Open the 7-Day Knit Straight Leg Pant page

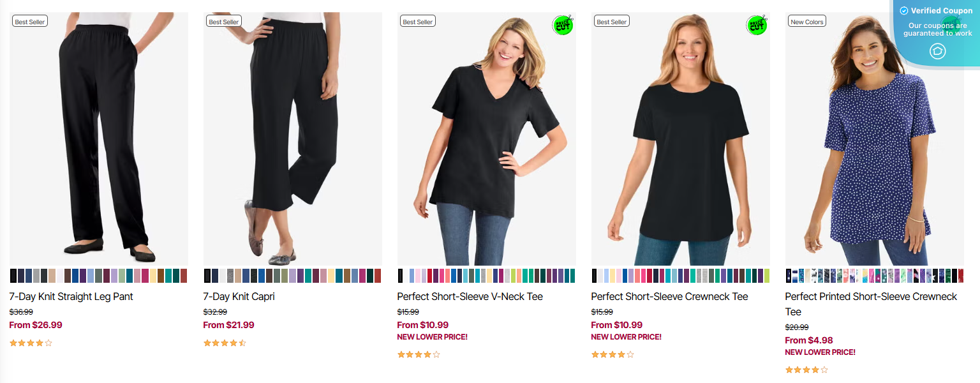[x=70, y=296]
